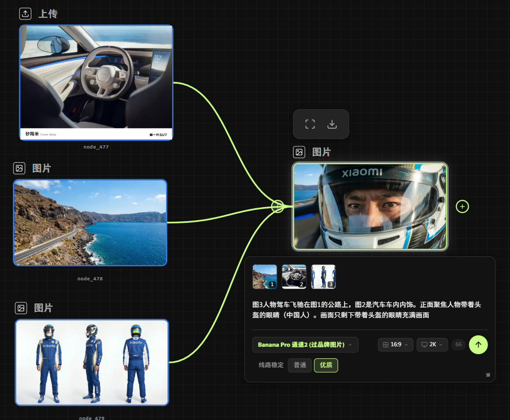The width and height of the screenshot is (510, 420).
Task: Download the generated image
Action: 332,124
